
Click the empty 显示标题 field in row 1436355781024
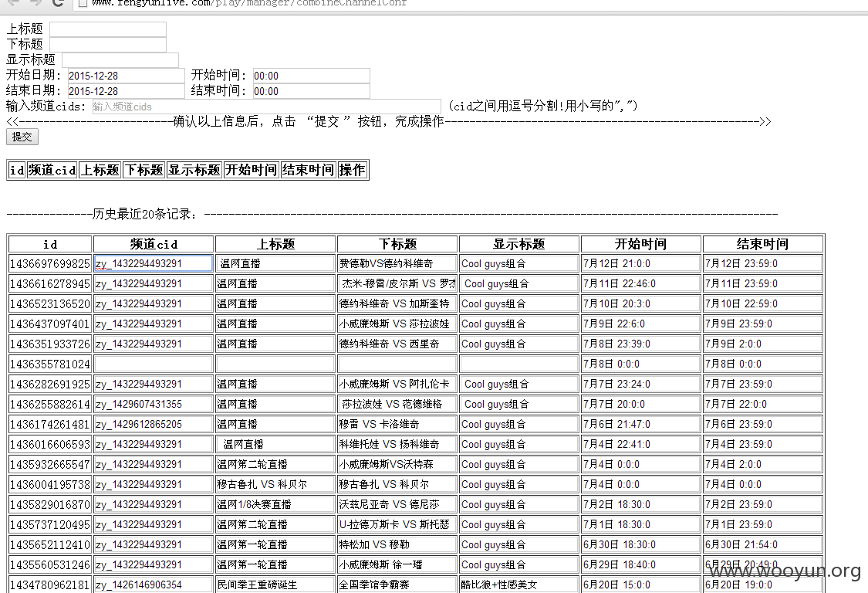[x=518, y=364]
